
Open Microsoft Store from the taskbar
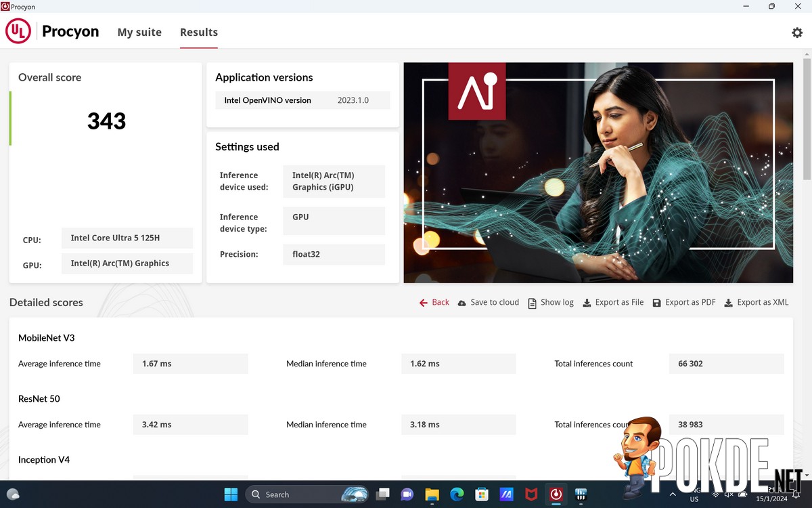pos(481,494)
